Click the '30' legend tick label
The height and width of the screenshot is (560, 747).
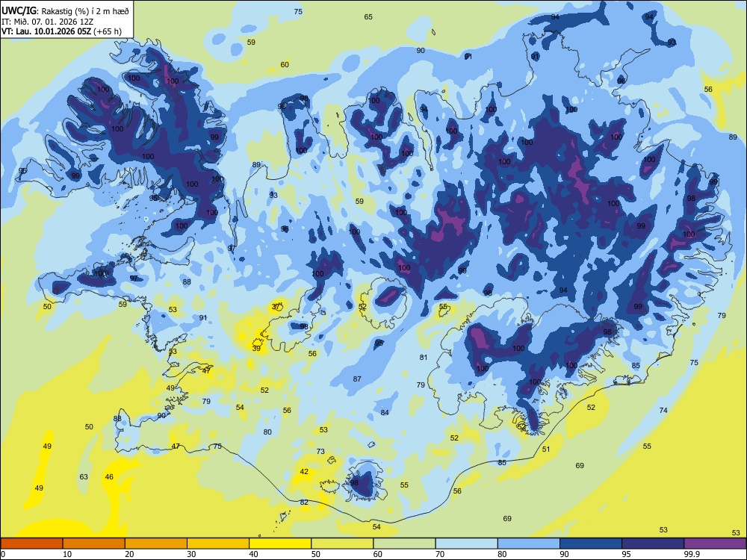pos(191,554)
